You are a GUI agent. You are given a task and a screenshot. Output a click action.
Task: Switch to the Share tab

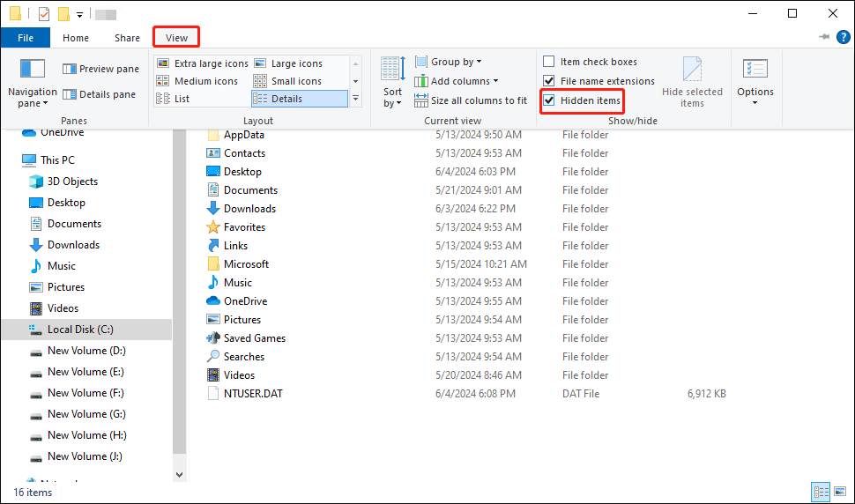127,38
